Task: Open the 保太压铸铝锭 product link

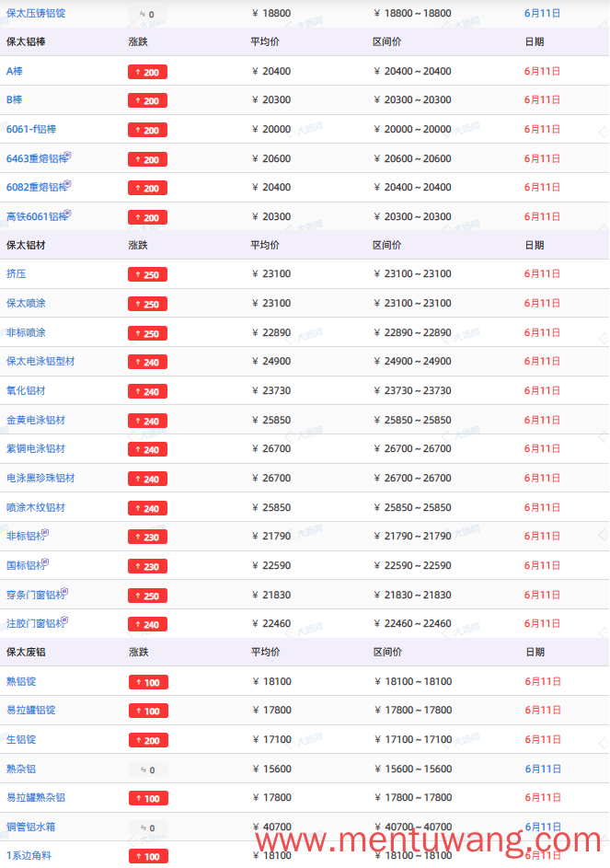Action: [36, 13]
